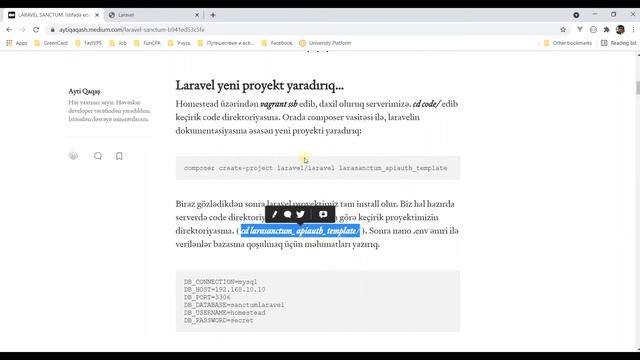
Task: Open the University Platform bookmark
Action: coord(325,43)
